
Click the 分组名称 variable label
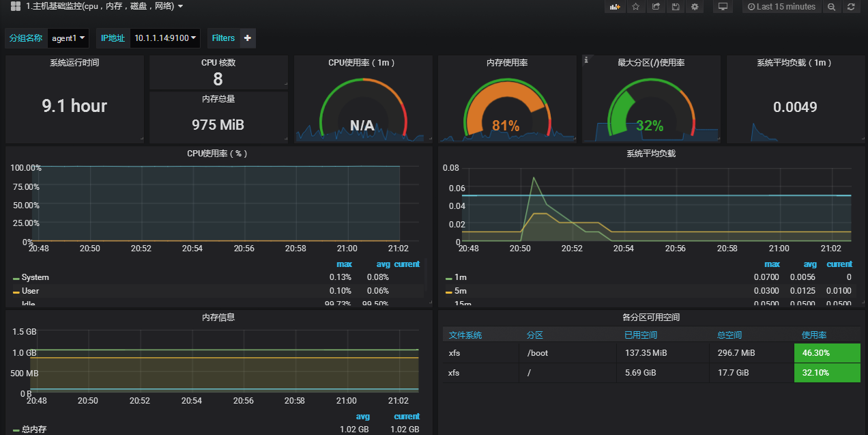coord(26,38)
